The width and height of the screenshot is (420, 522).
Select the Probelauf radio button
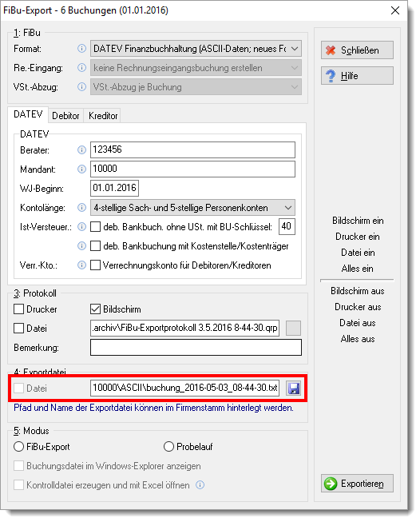tap(169, 447)
